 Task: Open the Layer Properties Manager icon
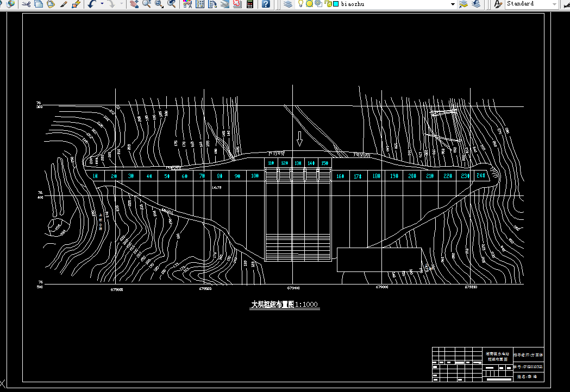tap(288, 4)
